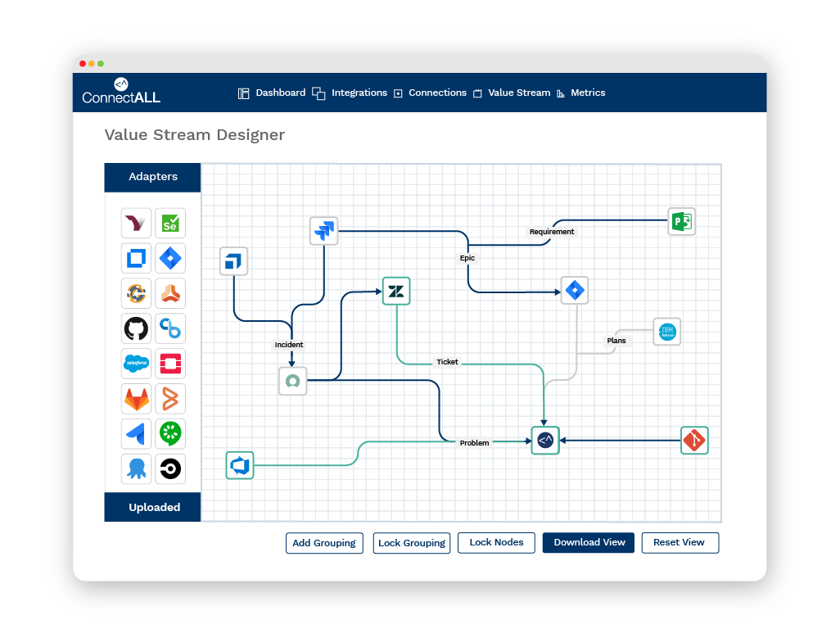
Task: Select the Incident connection label
Action: coord(289,345)
